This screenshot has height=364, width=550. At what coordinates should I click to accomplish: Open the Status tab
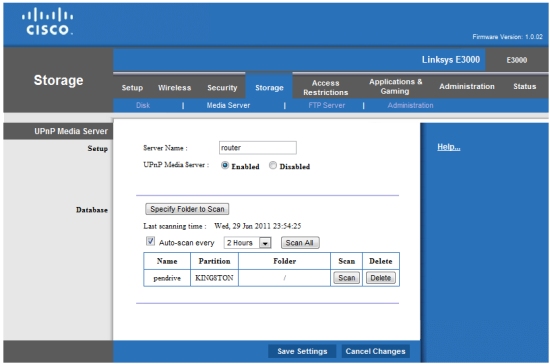(524, 86)
